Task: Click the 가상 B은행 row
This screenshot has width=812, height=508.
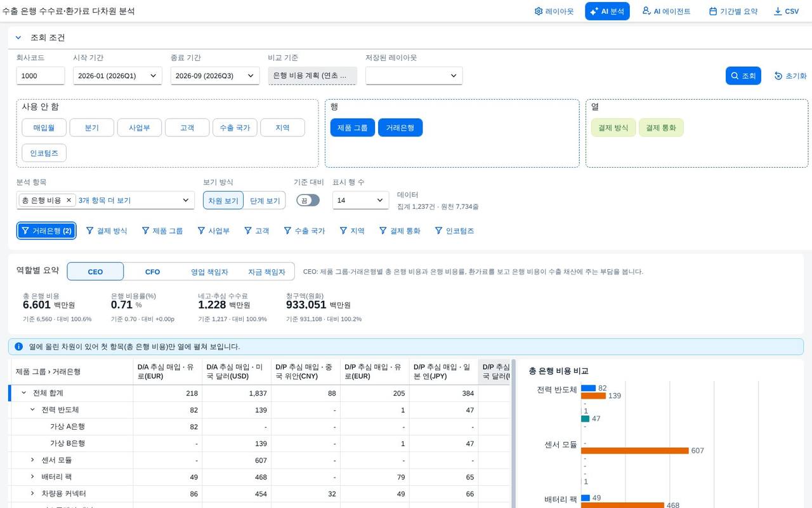Action: click(x=260, y=443)
